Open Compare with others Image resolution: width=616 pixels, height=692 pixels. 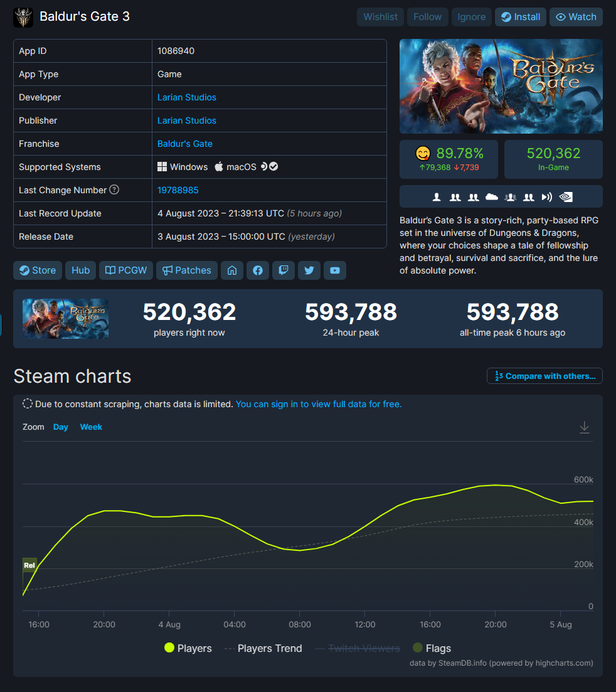point(544,376)
